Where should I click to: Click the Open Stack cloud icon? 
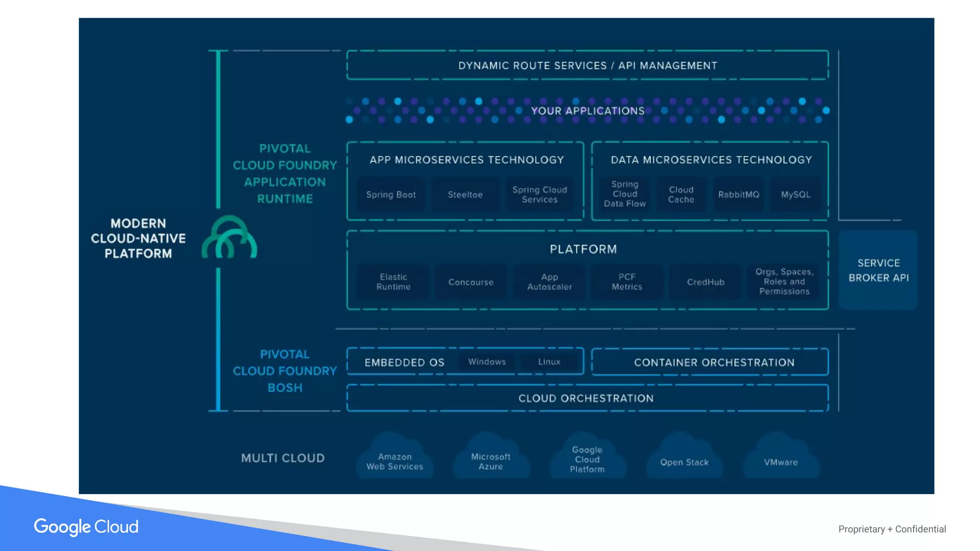(684, 459)
